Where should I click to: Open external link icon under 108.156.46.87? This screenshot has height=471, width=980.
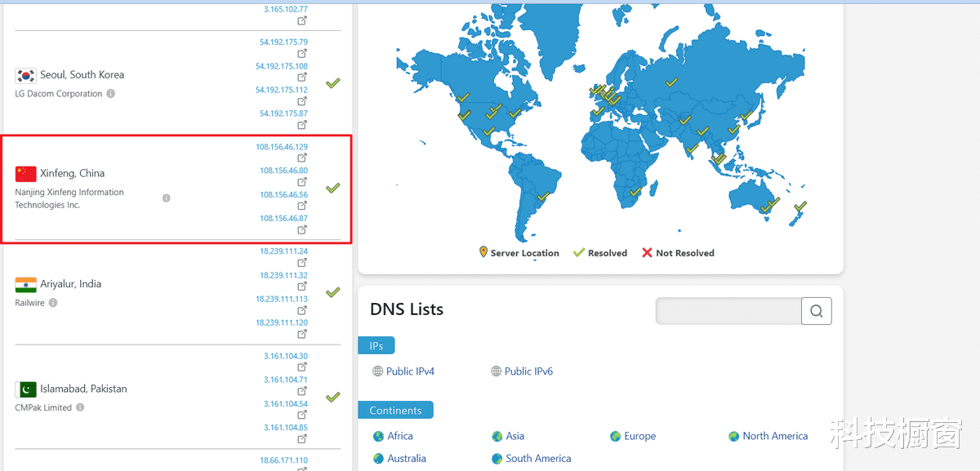pos(302,230)
